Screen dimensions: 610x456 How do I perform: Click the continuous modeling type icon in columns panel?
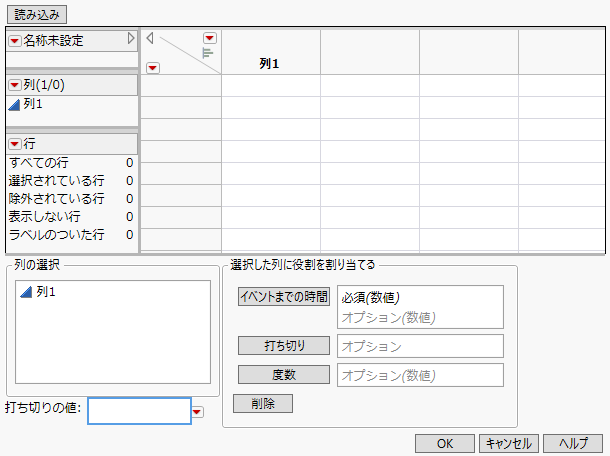tap(14, 105)
